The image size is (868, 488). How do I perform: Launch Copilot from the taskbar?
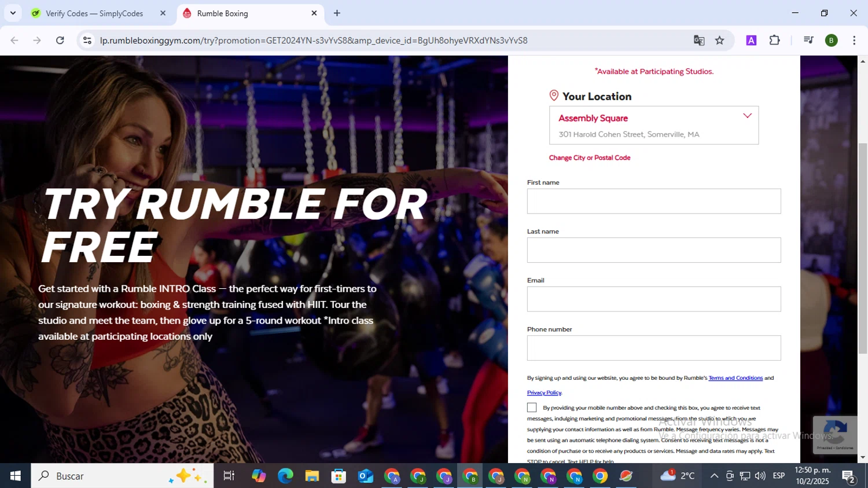[x=259, y=476]
